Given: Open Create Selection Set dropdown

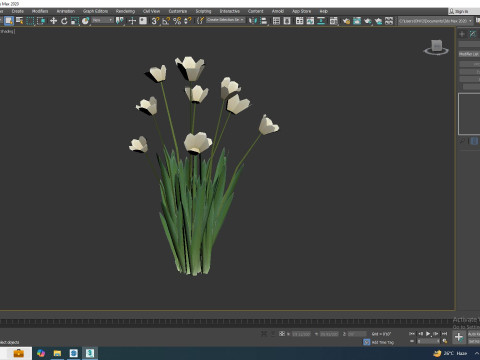Looking at the screenshot, I should click(225, 20).
